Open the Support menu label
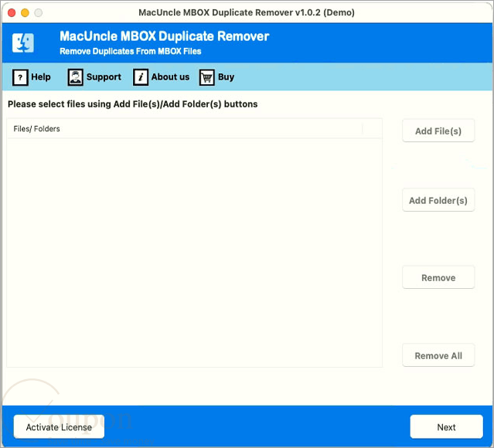Screen dimensions: 494x448 point(104,77)
